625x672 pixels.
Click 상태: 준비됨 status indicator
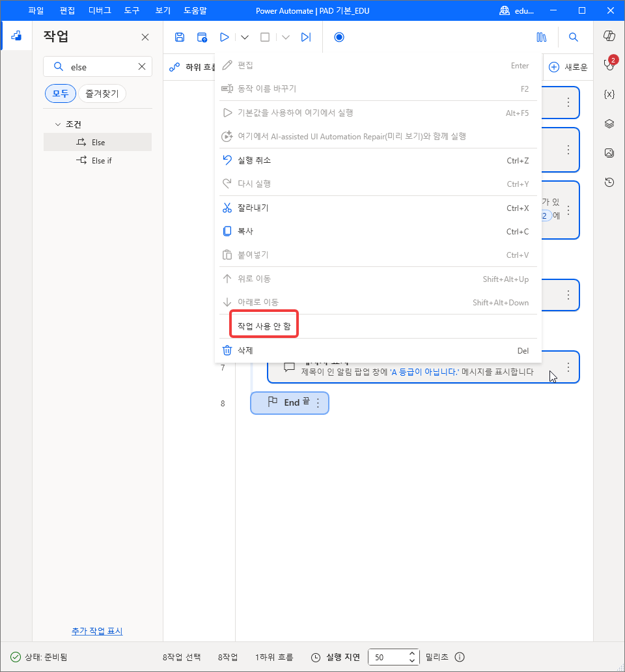tap(39, 657)
